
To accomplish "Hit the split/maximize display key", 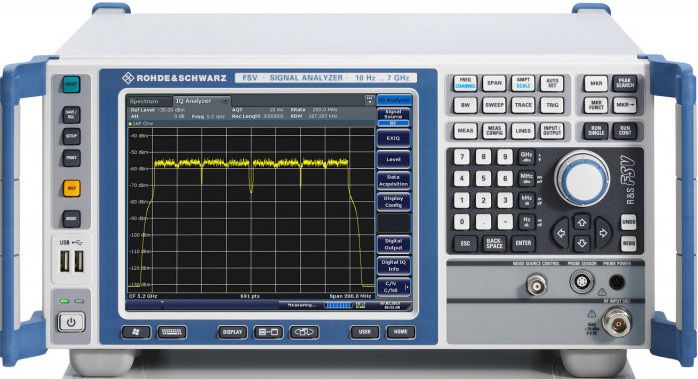I will click(268, 332).
